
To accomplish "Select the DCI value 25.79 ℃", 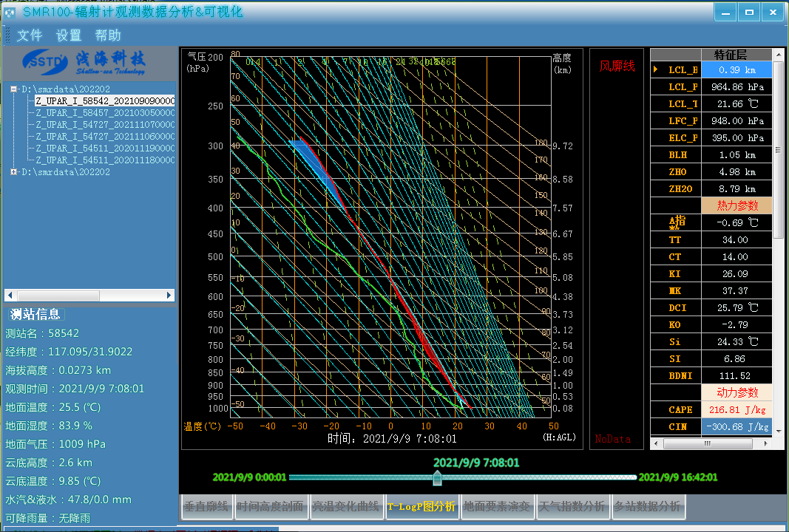I will click(x=736, y=307).
